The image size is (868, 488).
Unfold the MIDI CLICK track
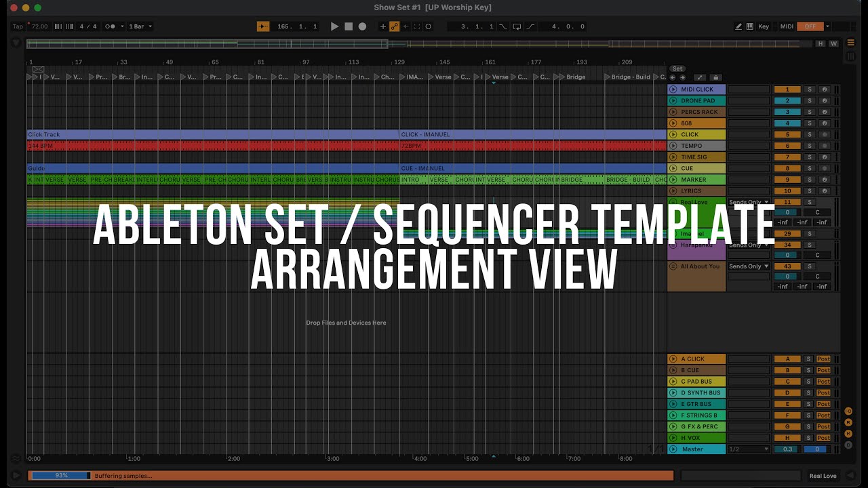[673, 89]
